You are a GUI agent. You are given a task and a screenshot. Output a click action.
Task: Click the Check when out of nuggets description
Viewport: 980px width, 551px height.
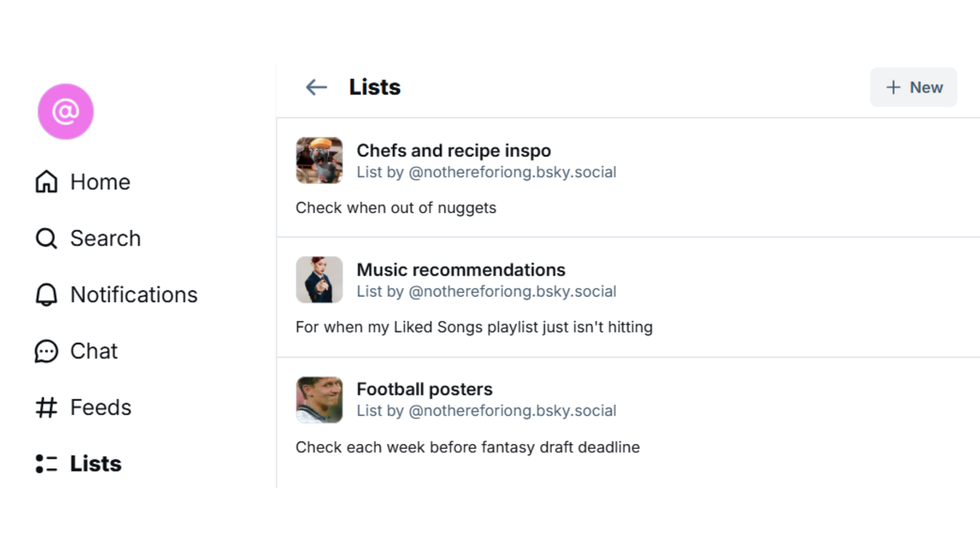tap(396, 208)
